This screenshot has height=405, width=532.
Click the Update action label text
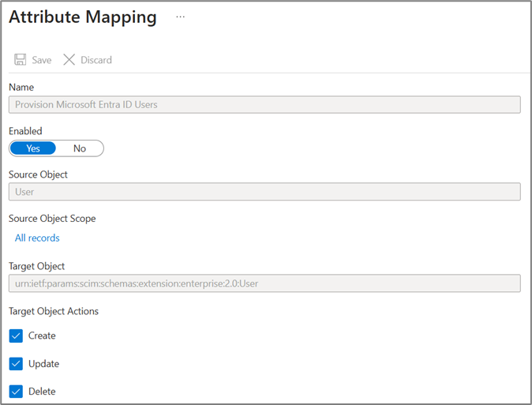(43, 364)
